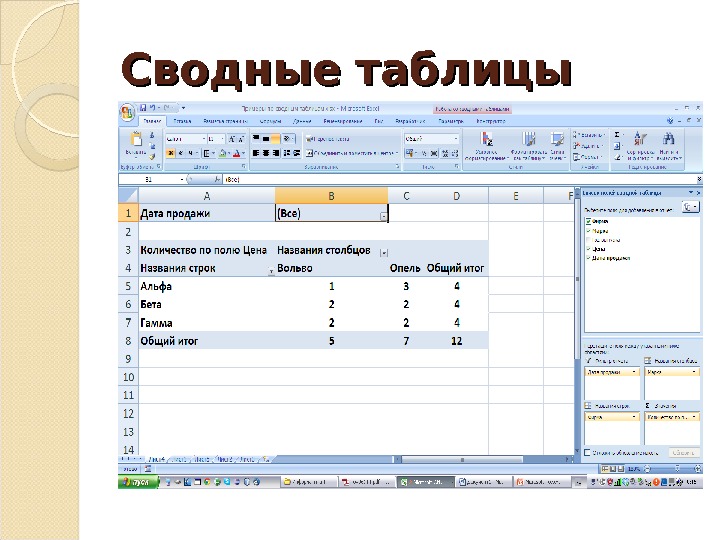Click the formula bar showing (Все)
The image size is (720, 540).
[459, 180]
